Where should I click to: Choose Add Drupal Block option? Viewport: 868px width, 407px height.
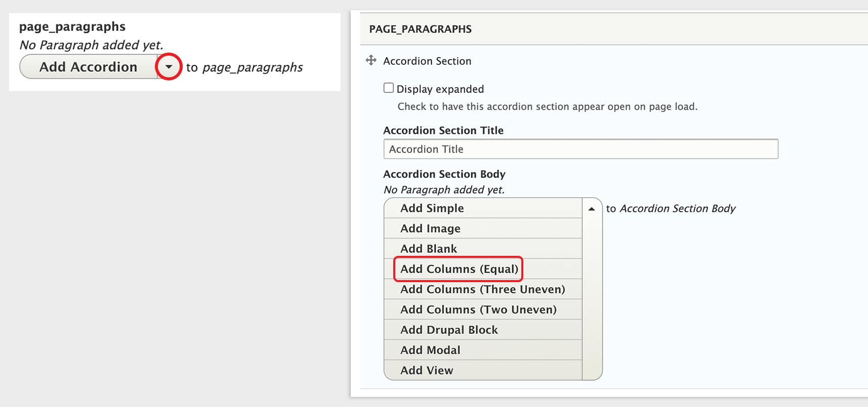(483, 330)
